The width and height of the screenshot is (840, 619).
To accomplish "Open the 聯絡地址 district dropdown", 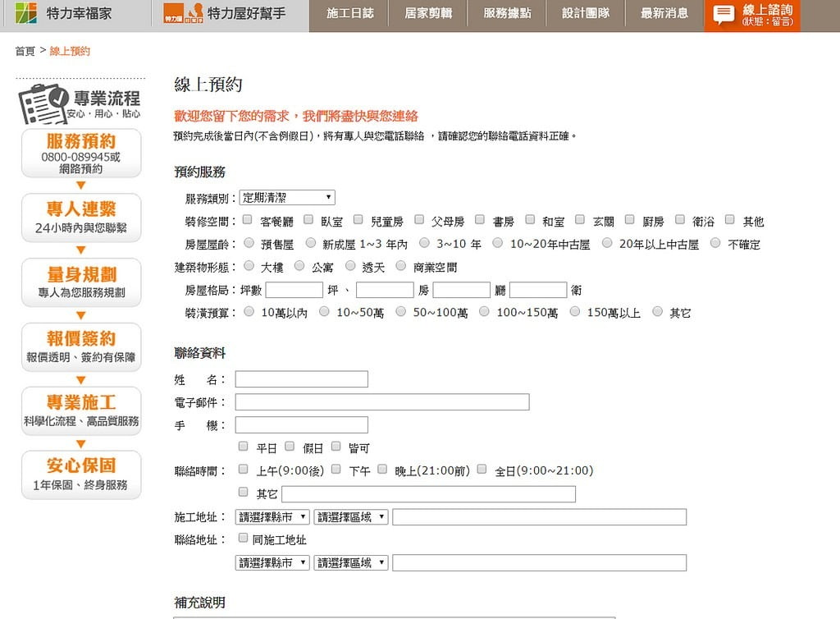I will coord(350,563).
